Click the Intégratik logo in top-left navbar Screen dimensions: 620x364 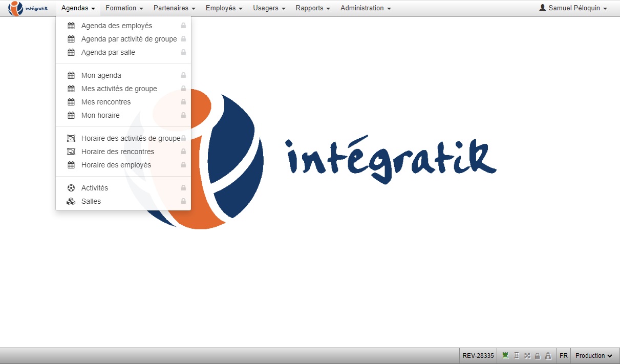29,8
